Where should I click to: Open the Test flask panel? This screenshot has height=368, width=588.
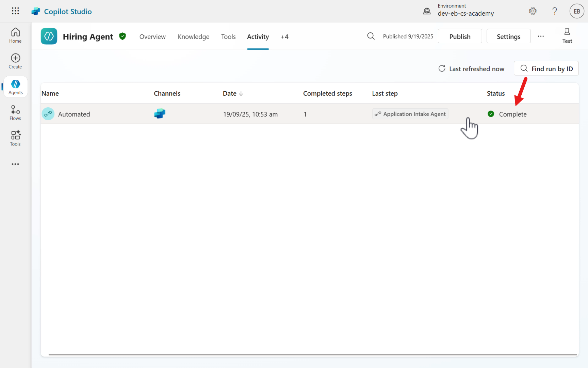(567, 36)
